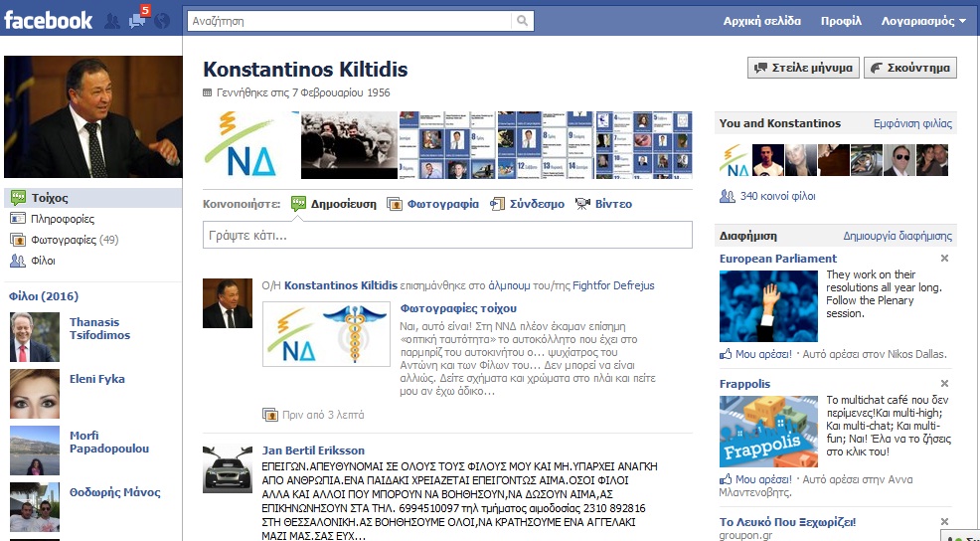The width and height of the screenshot is (980, 541).
Task: Open messages icon with 5 badge
Action: [x=137, y=21]
